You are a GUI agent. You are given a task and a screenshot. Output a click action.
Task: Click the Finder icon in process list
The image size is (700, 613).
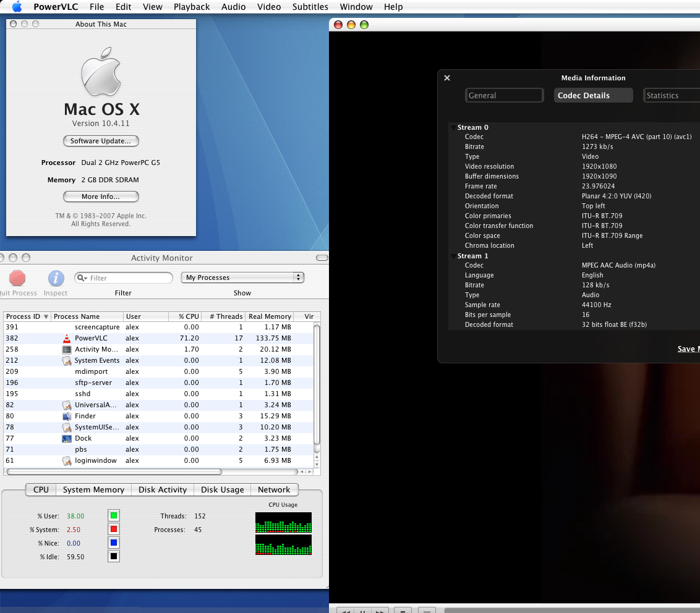pyautogui.click(x=67, y=416)
